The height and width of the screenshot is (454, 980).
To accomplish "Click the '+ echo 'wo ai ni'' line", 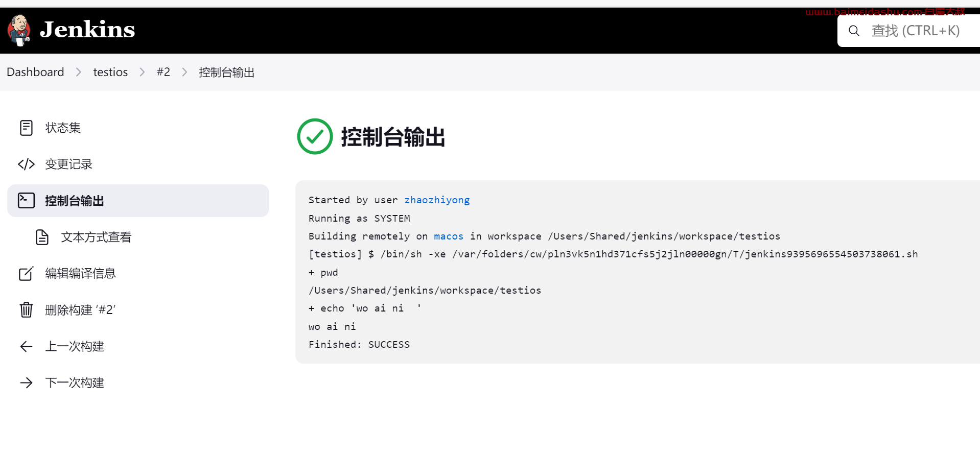I will pos(365,308).
